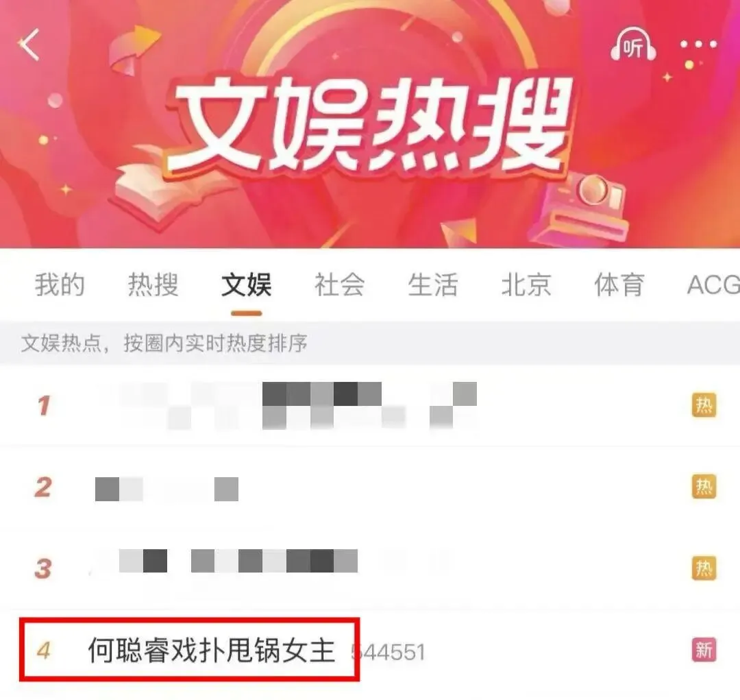Switch to the 体育 tab

coord(619,285)
